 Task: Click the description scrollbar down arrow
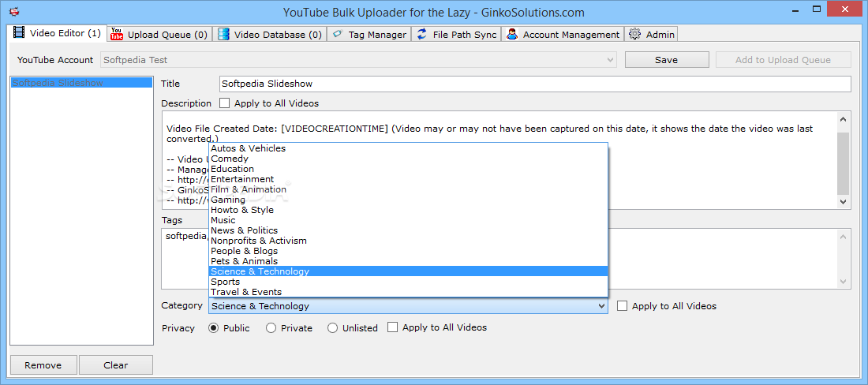pos(843,202)
